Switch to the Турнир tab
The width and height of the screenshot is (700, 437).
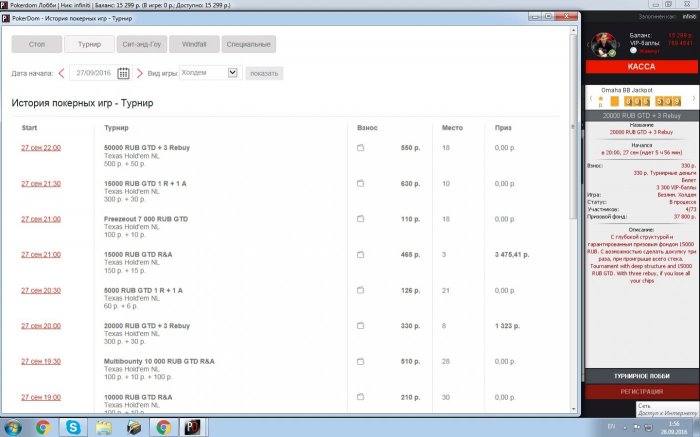89,44
